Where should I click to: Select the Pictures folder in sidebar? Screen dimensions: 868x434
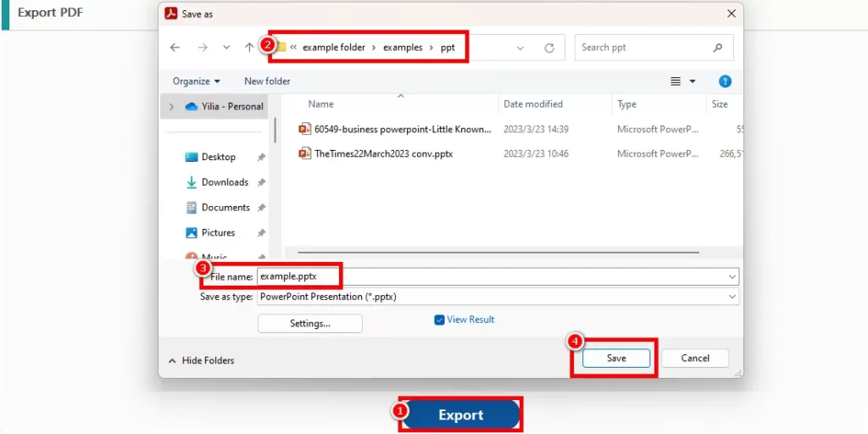pyautogui.click(x=218, y=232)
